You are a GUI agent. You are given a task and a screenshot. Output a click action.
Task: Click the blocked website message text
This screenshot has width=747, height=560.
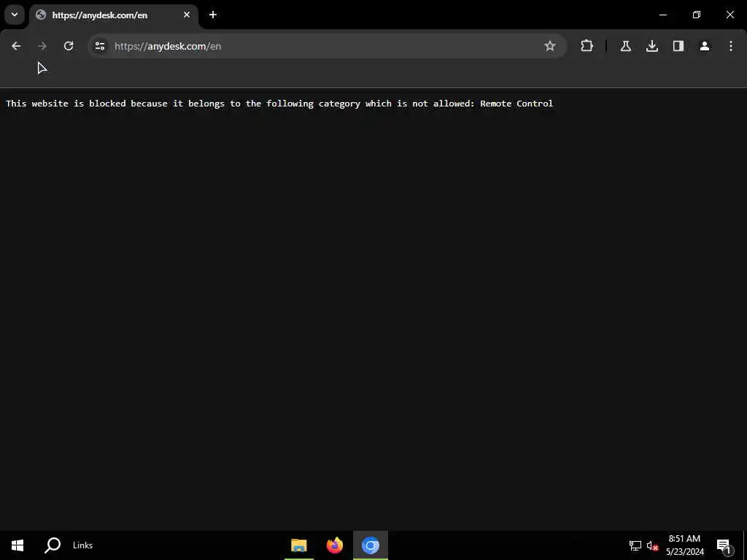click(x=279, y=104)
